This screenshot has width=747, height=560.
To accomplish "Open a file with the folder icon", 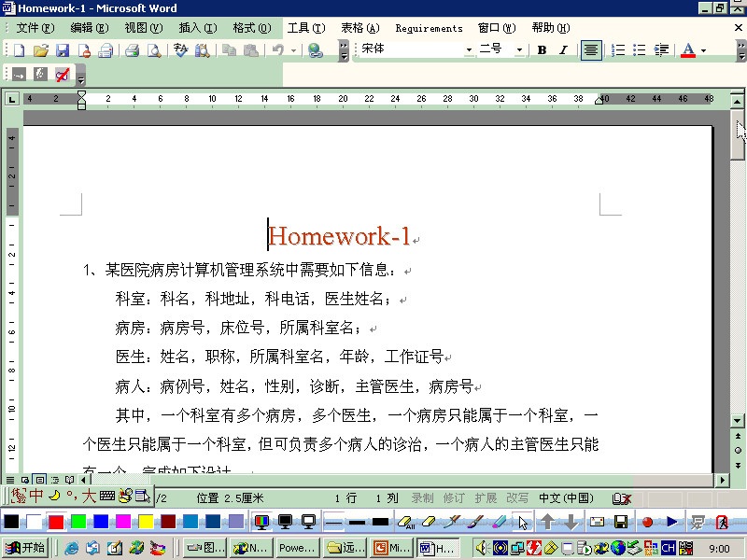I will click(41, 50).
